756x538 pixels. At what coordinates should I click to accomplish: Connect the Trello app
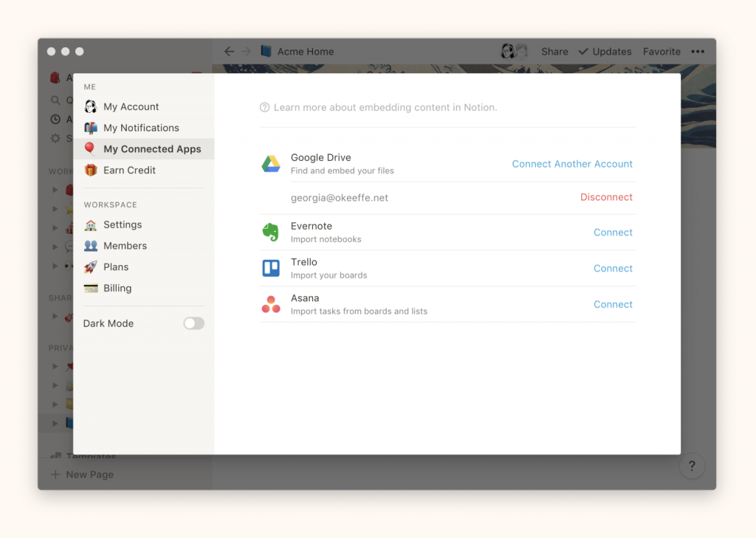tap(613, 269)
